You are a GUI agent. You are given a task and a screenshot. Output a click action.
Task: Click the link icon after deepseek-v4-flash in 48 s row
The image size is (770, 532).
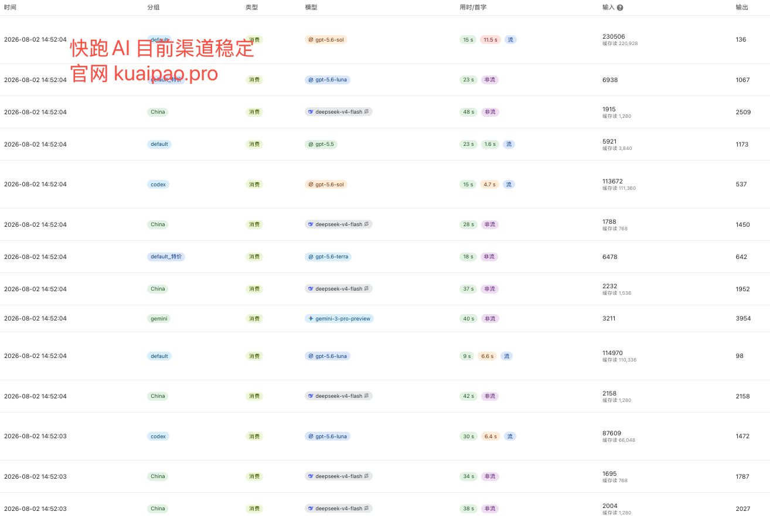367,111
